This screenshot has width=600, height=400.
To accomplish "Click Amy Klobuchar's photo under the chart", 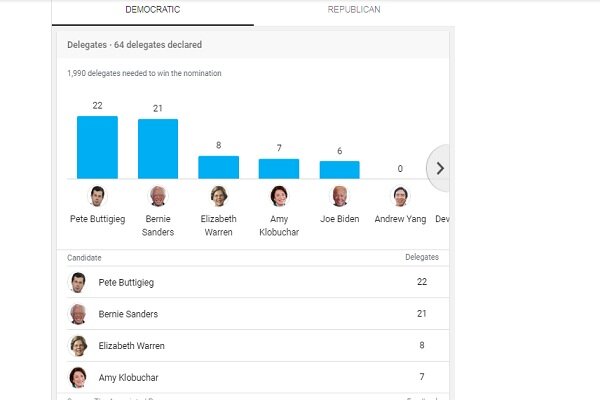I will pyautogui.click(x=279, y=196).
